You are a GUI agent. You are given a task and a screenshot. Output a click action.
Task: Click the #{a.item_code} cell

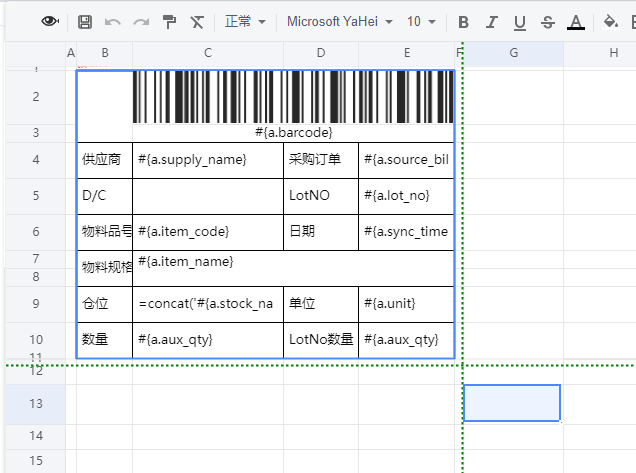pyautogui.click(x=208, y=232)
